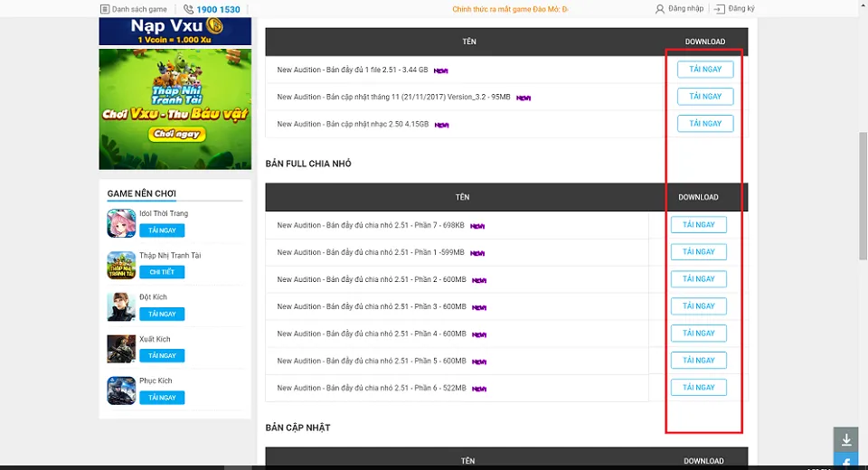The height and width of the screenshot is (470, 868).
Task: Download the full 1-file 3.44 GB version
Action: (705, 70)
